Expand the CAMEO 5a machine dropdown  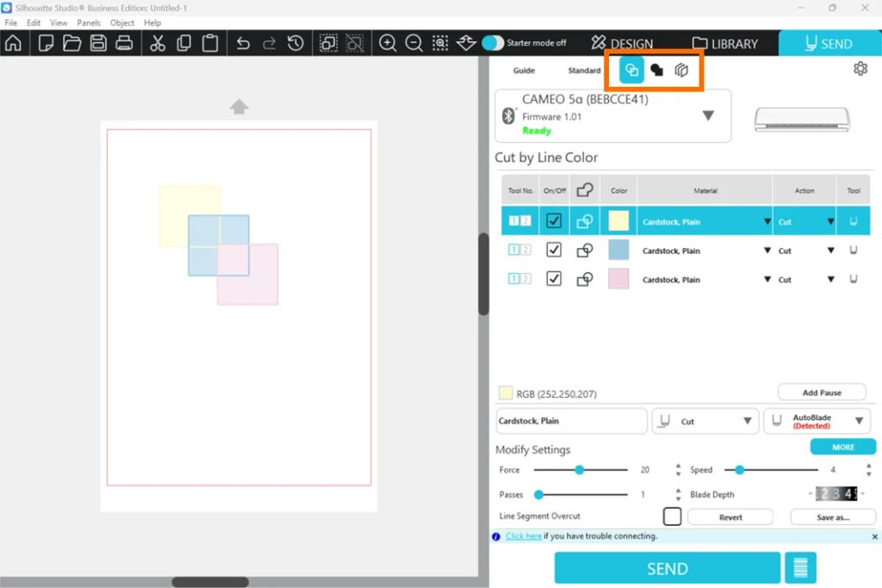tap(708, 115)
